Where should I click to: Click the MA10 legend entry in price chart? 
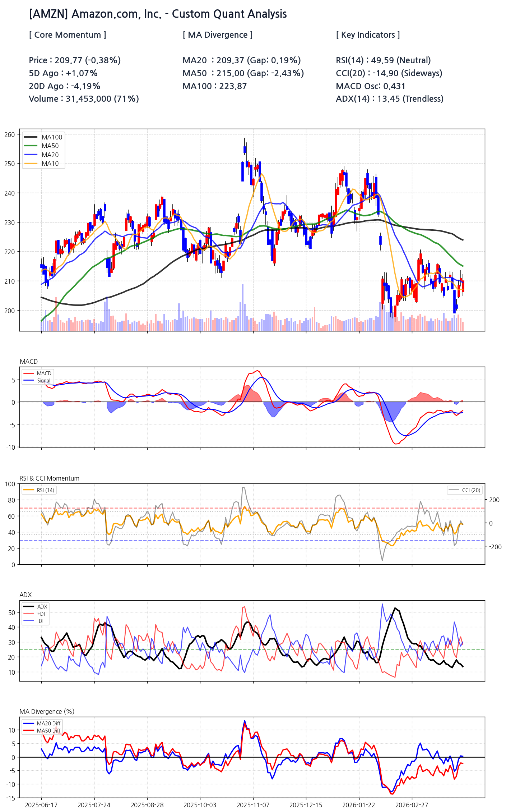tap(41, 164)
